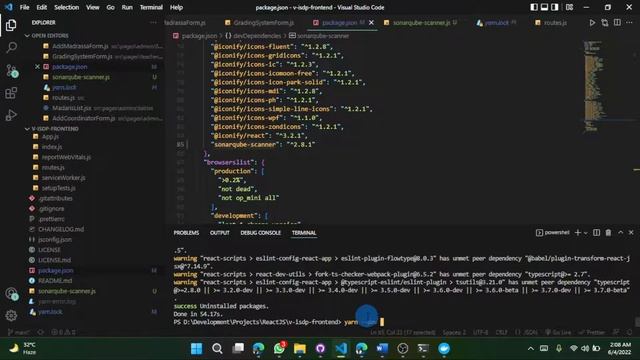
Task: Open README.md in the file tree
Action: pos(55,280)
